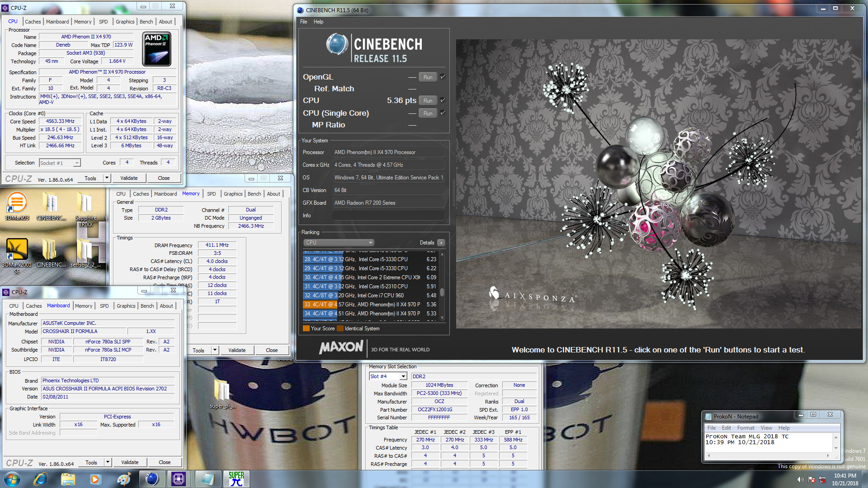Screen dimensions: 868x488
Task: Switch to the Caches tab in the top CPU-Z window
Action: point(33,22)
